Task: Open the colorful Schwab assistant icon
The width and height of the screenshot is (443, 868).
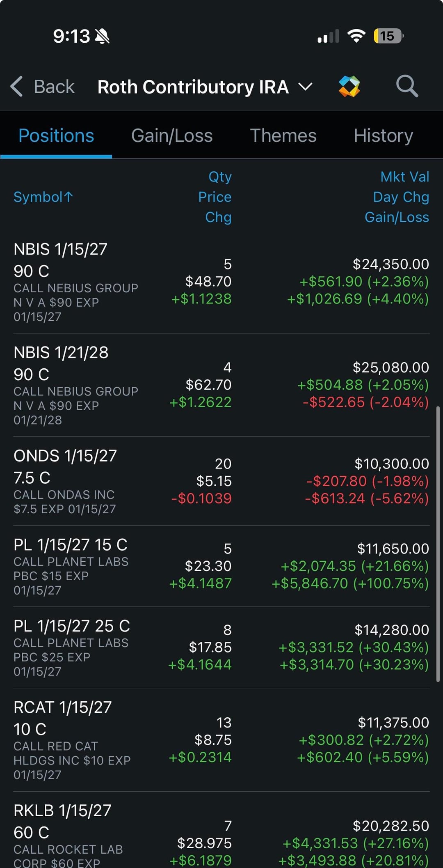Action: (349, 86)
